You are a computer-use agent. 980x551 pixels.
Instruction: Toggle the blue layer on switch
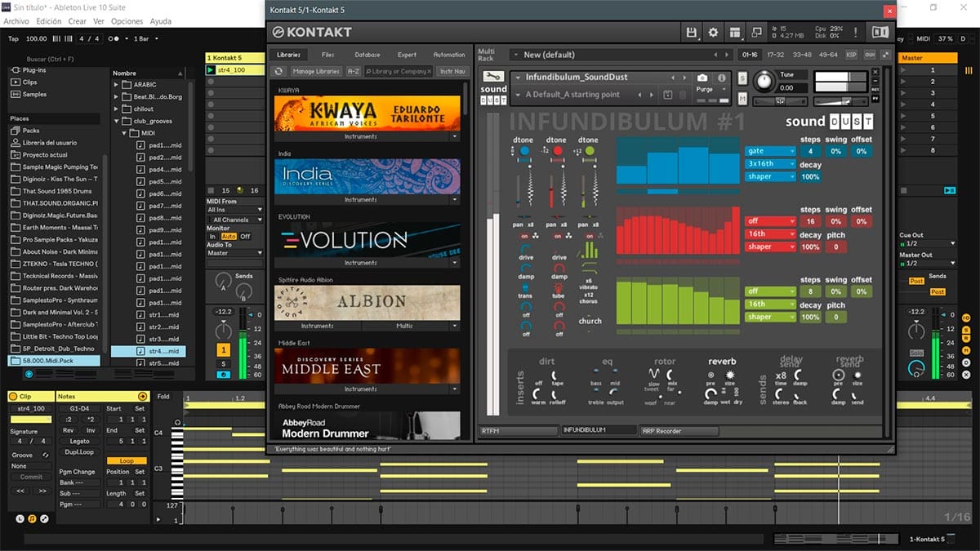point(524,237)
